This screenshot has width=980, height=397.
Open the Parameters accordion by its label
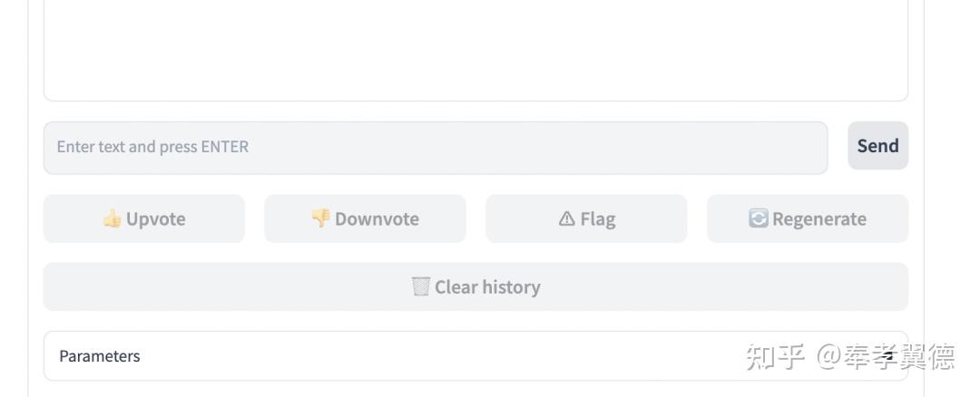click(100, 356)
